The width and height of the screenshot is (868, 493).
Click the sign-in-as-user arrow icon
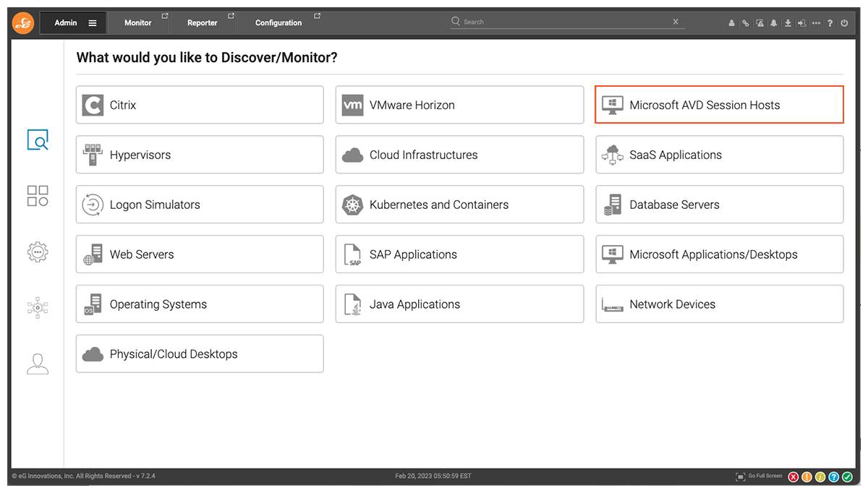tap(801, 23)
